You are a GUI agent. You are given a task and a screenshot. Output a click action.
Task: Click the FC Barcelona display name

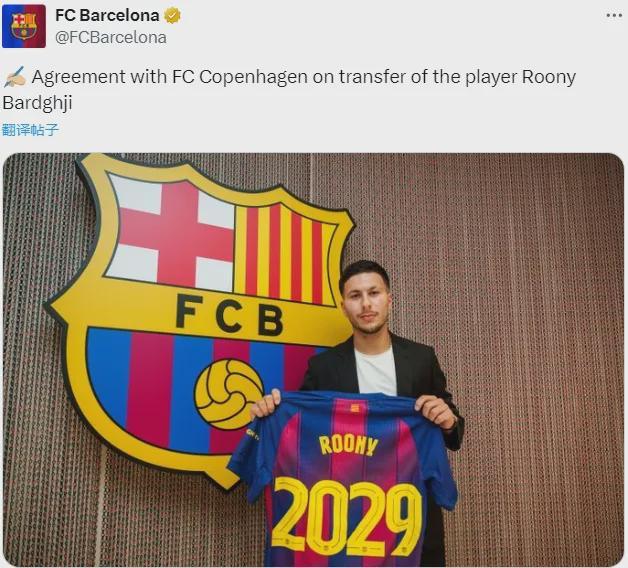pos(107,16)
